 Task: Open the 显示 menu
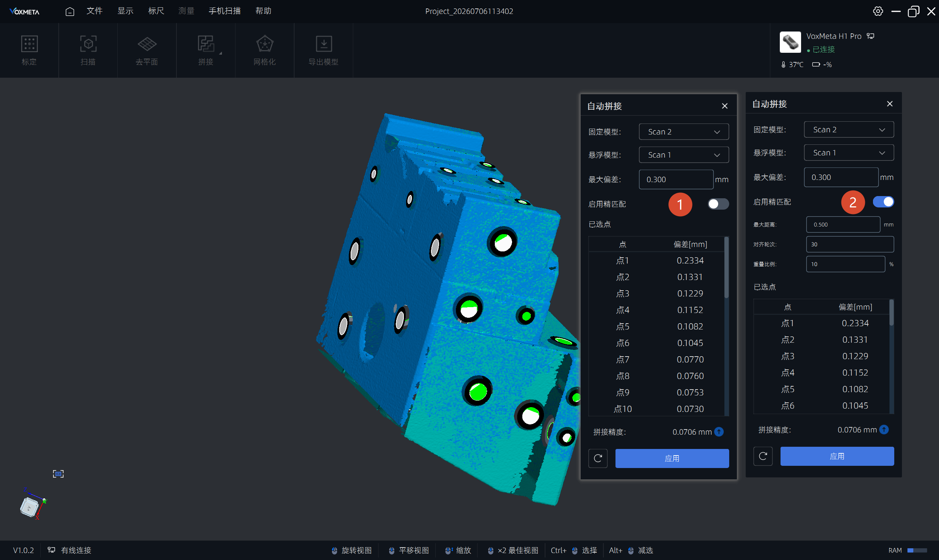[125, 11]
